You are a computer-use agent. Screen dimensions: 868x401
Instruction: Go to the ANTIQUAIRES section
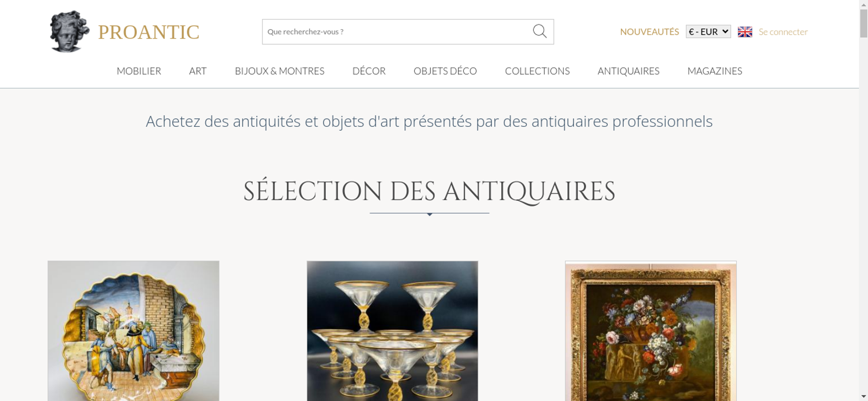tap(628, 71)
